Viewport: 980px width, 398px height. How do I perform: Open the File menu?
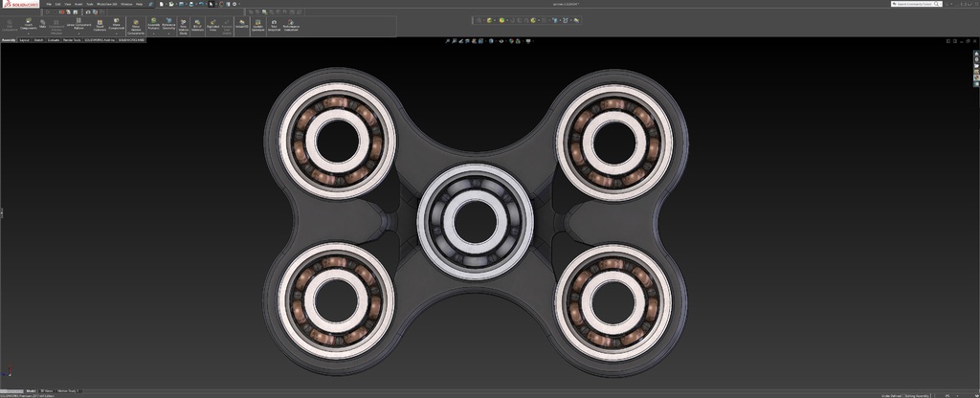pos(49,4)
